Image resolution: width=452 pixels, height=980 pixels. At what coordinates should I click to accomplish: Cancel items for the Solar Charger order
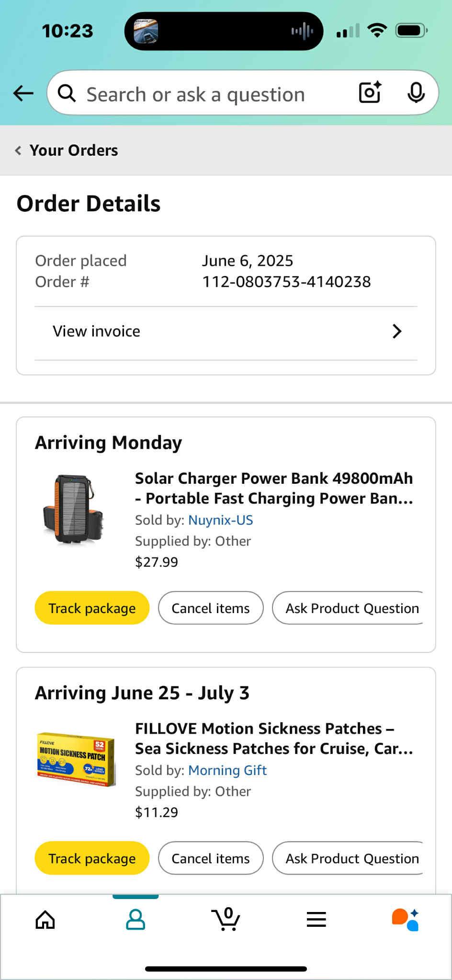pyautogui.click(x=211, y=608)
